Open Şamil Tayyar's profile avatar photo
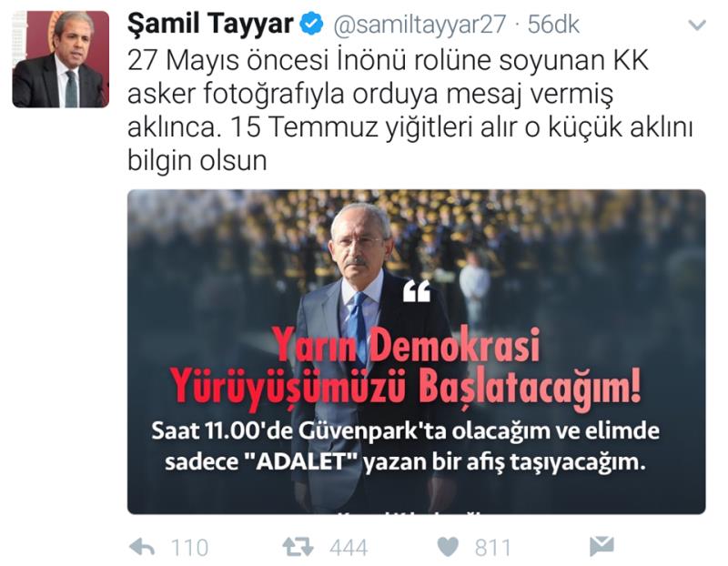This screenshot has height=566, width=728. (x=60, y=59)
